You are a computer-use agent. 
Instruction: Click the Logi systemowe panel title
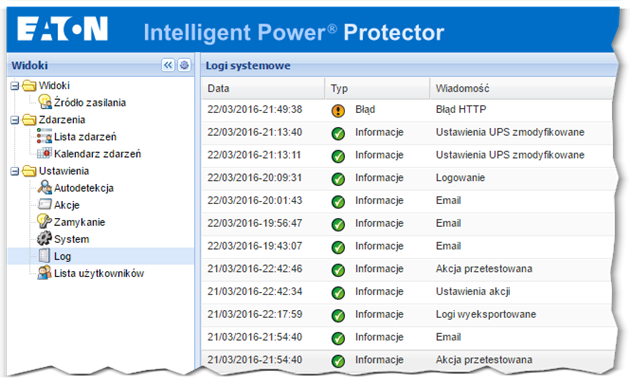click(x=248, y=65)
